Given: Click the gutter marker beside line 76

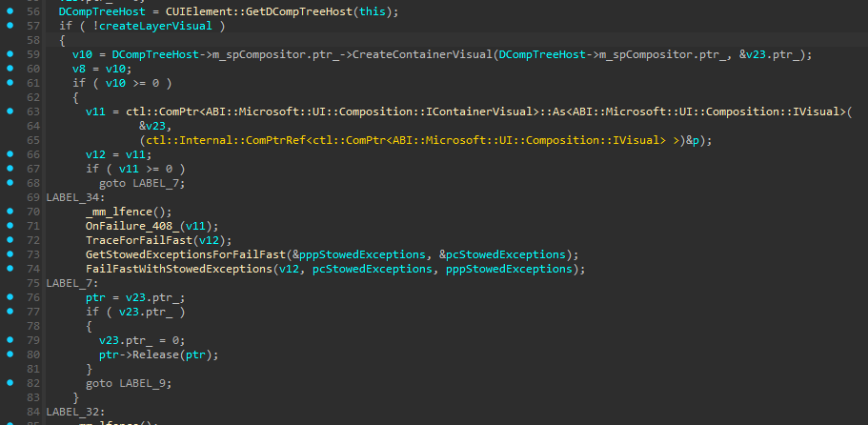Looking at the screenshot, I should [x=9, y=297].
